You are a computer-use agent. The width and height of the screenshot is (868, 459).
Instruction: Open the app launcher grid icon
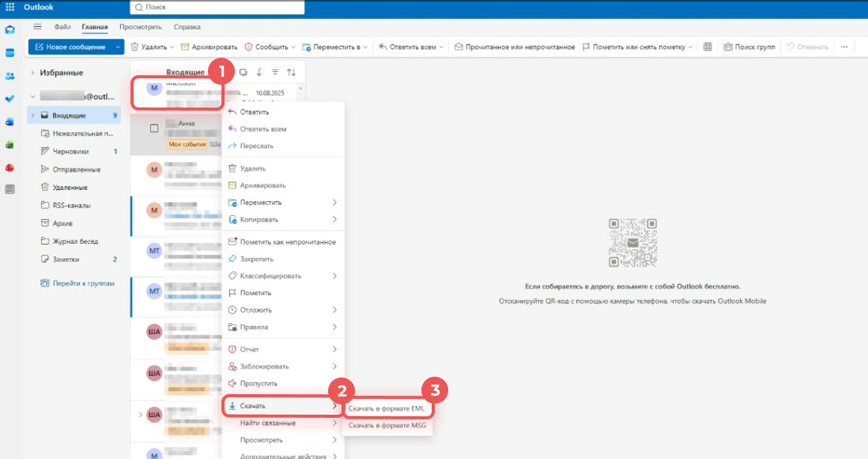tap(9, 8)
